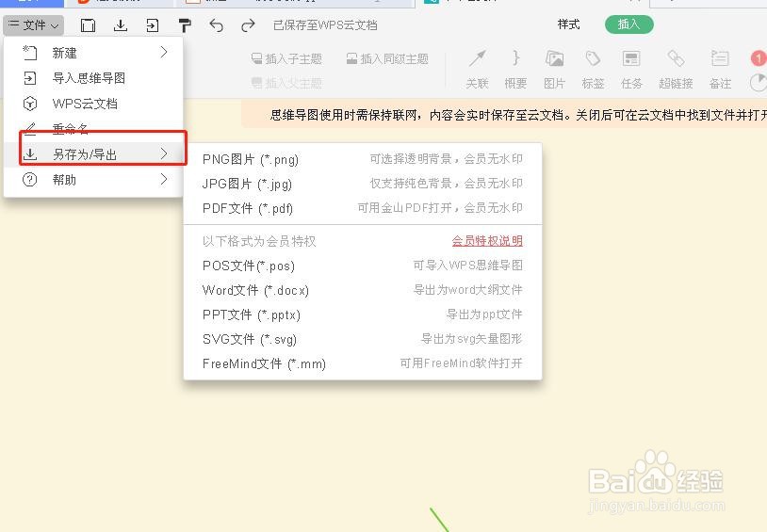Image resolution: width=767 pixels, height=532 pixels.
Task: Export as PDF文件 (*.pdf)
Action: click(363, 208)
